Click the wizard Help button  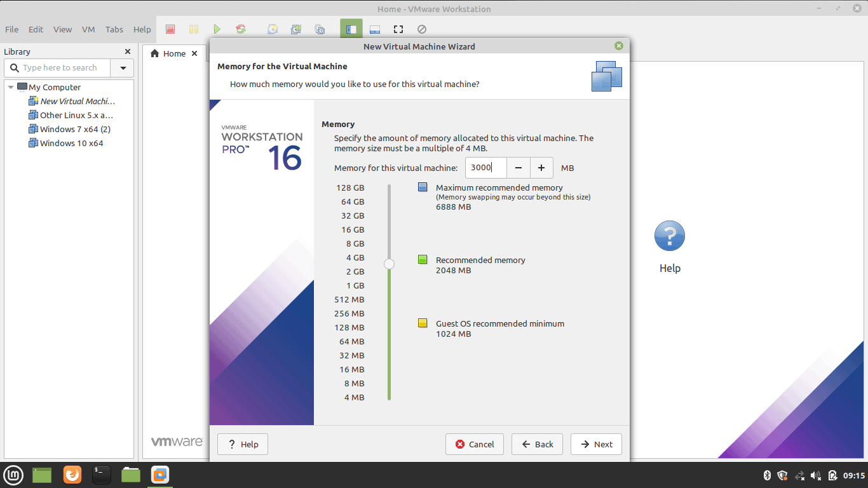243,444
